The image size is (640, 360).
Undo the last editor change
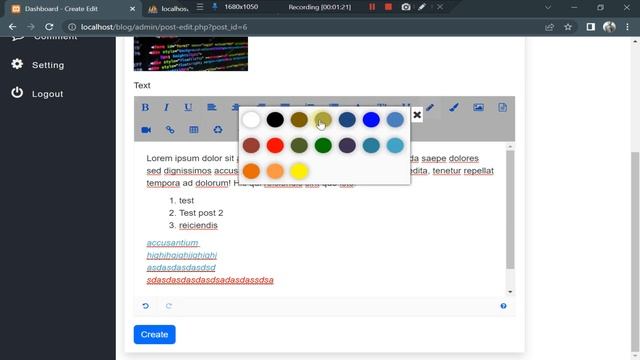[x=146, y=306]
